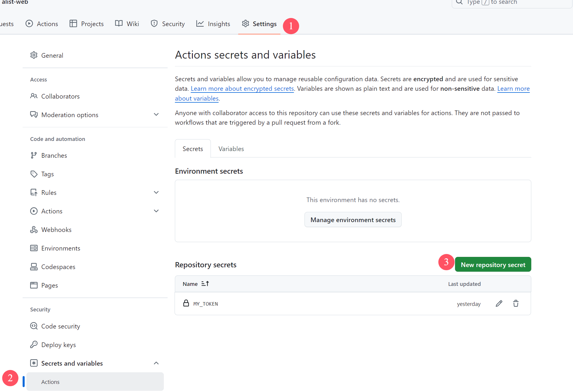573x392 pixels.
Task: Follow the Learn more about encrypted secrets link
Action: (x=242, y=89)
